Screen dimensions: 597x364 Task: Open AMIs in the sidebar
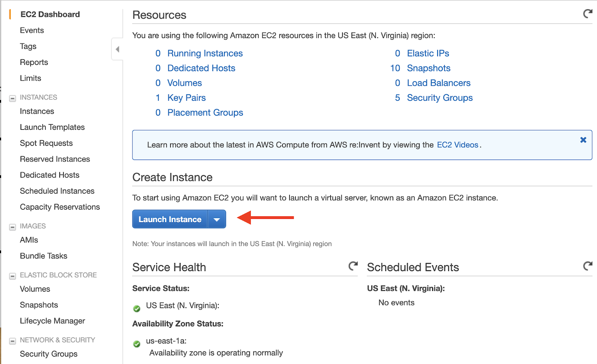29,240
